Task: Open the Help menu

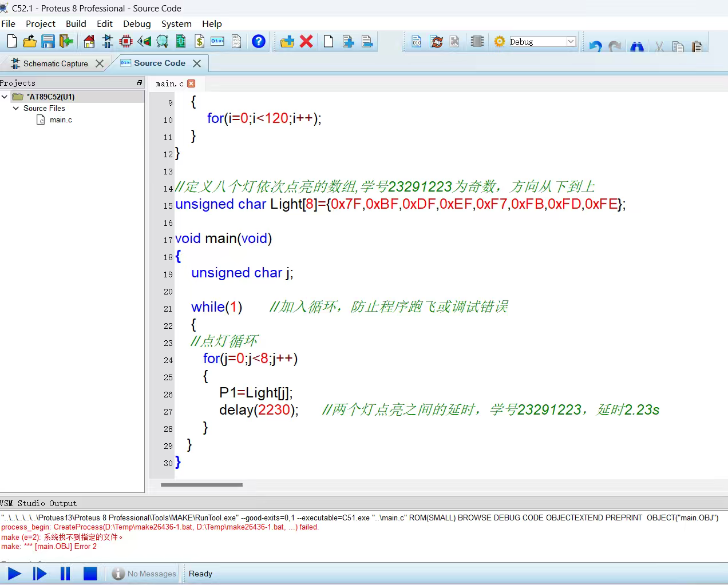Action: [212, 23]
